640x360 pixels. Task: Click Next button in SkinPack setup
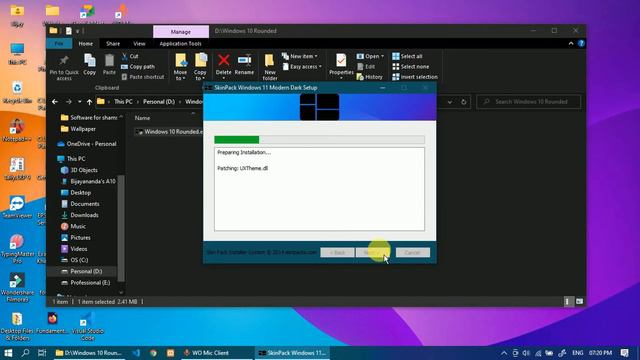pyautogui.click(x=373, y=253)
